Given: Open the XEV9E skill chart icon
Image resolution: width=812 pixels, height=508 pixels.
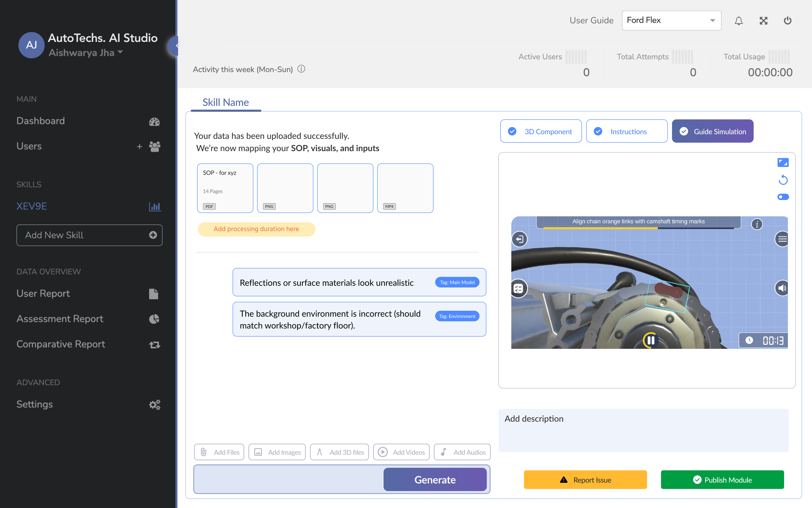Looking at the screenshot, I should click(155, 206).
